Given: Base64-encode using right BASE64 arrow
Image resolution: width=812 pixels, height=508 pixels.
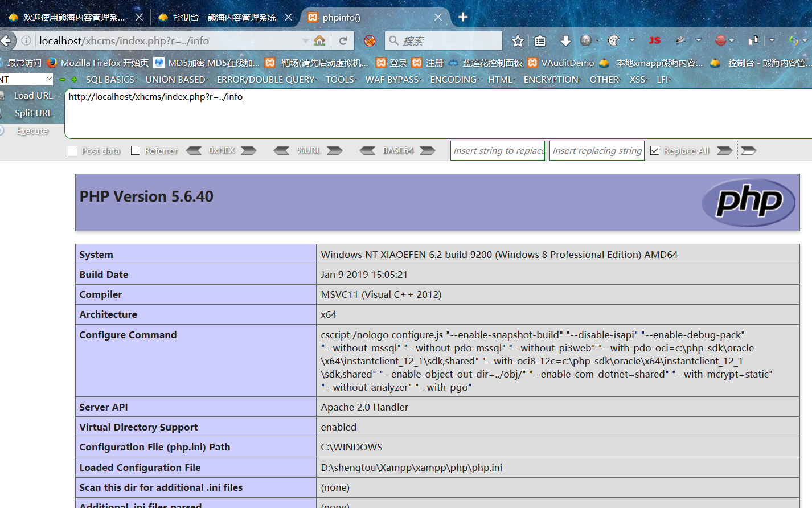Looking at the screenshot, I should point(428,150).
